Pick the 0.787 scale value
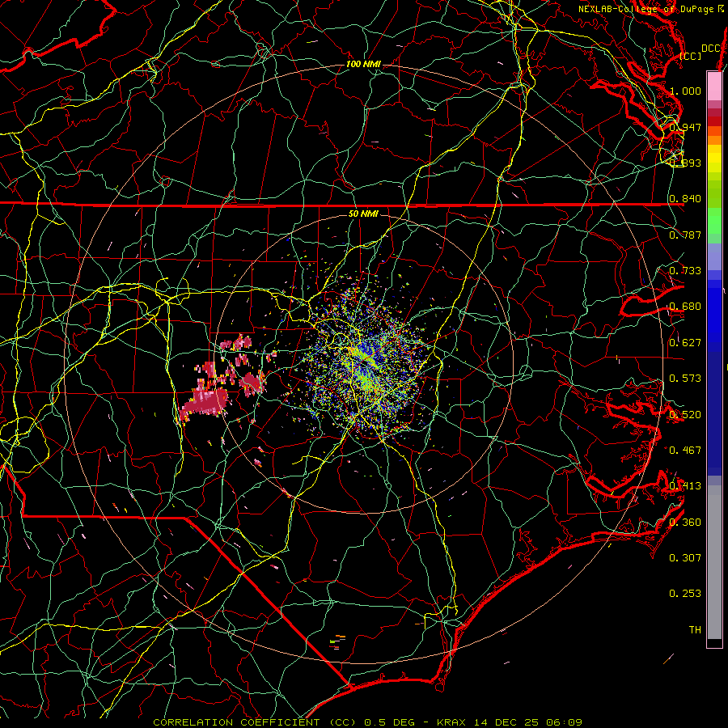This screenshot has height=728, width=728. [x=685, y=235]
